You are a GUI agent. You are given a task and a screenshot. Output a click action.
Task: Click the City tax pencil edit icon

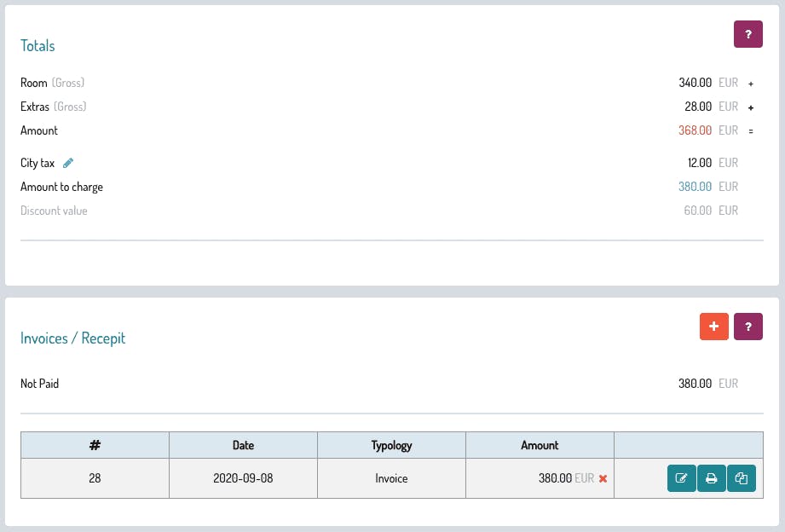click(68, 163)
